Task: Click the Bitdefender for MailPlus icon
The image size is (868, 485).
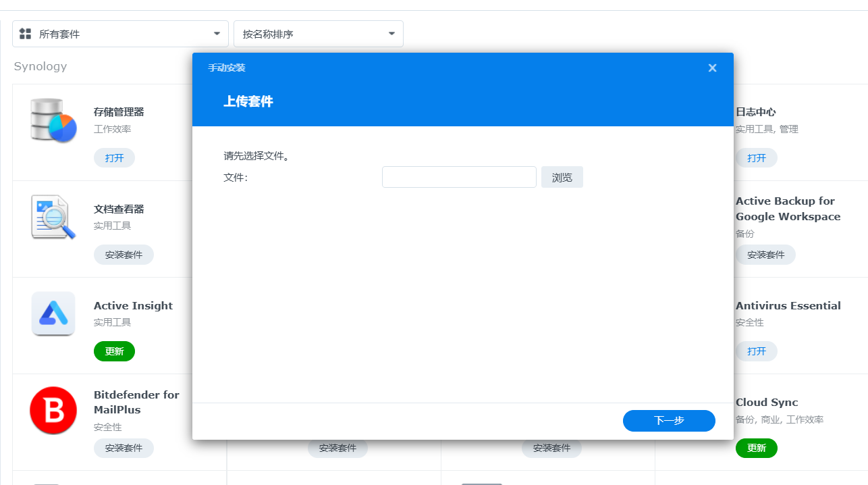Action: pyautogui.click(x=53, y=410)
